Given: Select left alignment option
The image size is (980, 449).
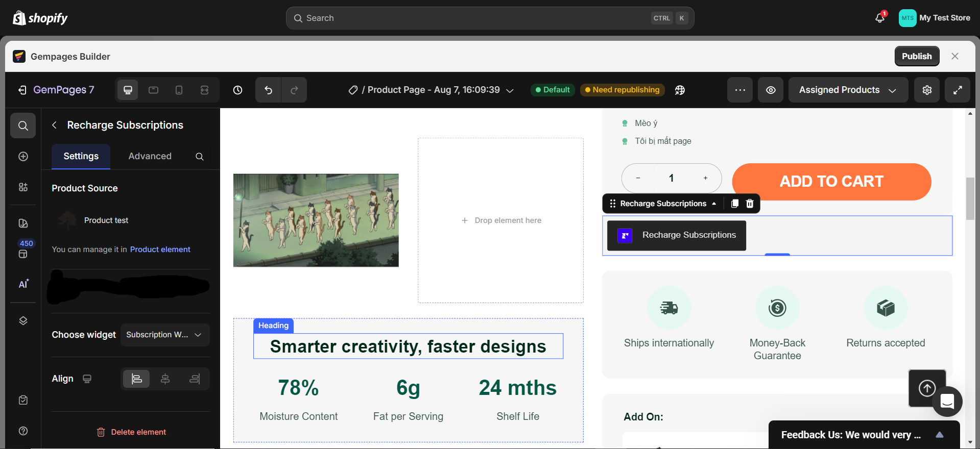Looking at the screenshot, I should (137, 379).
